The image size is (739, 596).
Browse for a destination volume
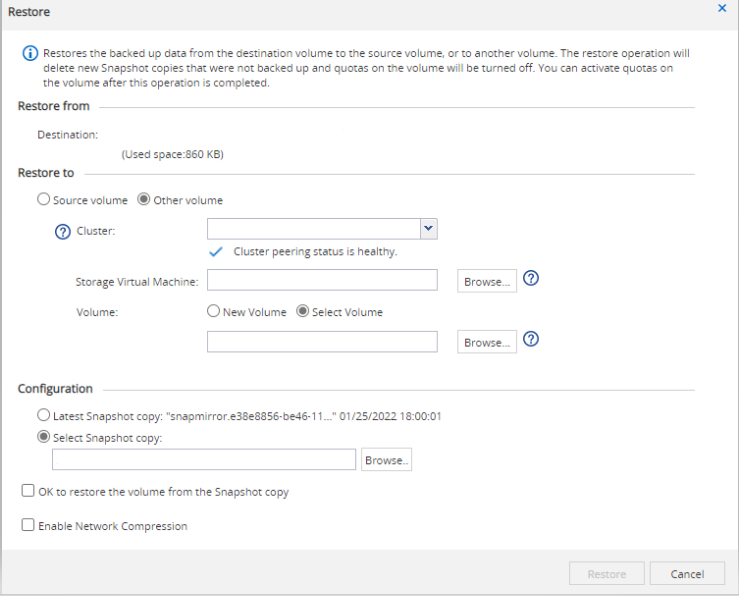point(487,342)
